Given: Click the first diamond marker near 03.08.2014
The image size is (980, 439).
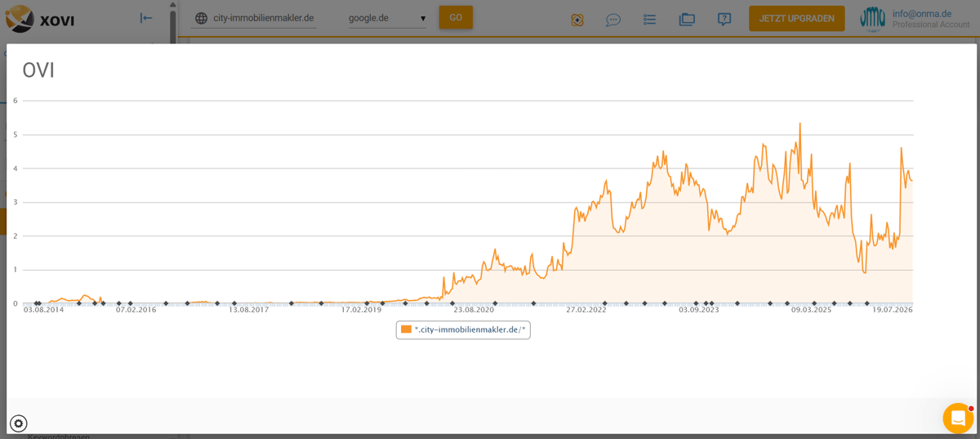Looking at the screenshot, I should coord(35,303).
